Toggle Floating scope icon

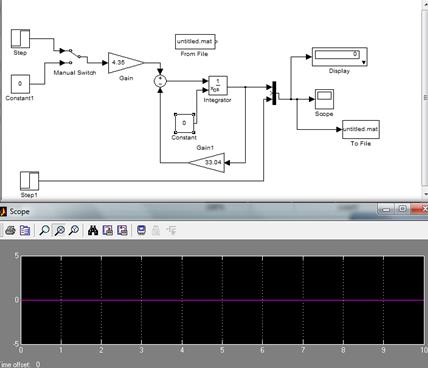click(x=142, y=230)
